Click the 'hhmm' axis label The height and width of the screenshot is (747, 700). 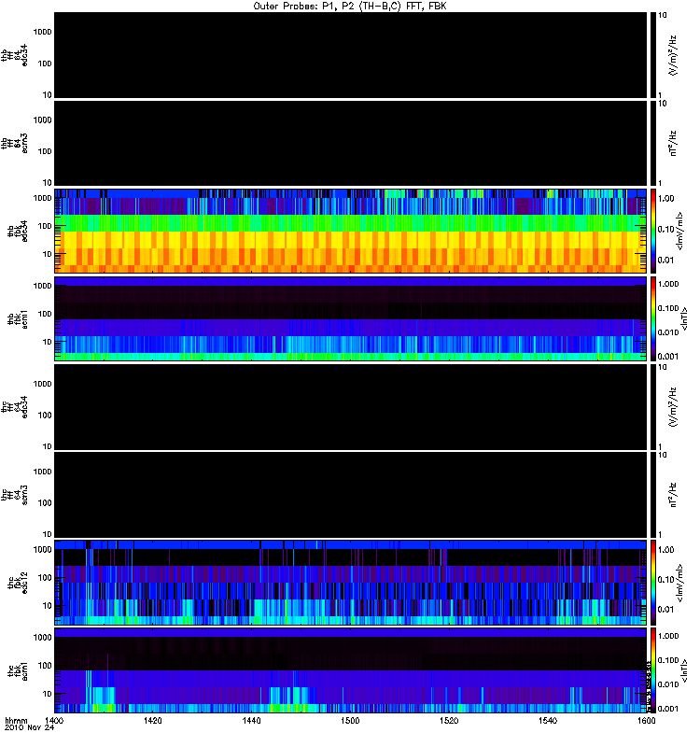click(16, 720)
